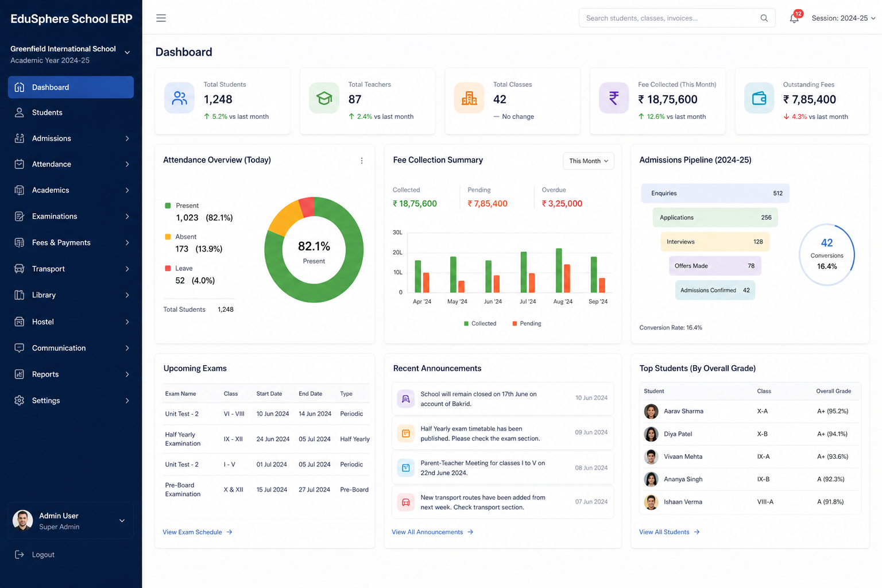
Task: Click the Interviews 128 pipeline bar
Action: click(715, 242)
